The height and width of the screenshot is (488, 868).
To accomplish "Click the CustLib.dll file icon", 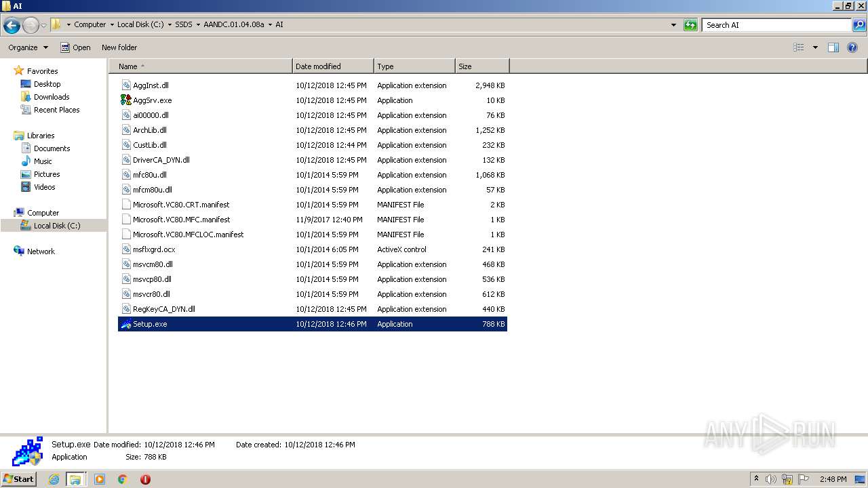I will click(x=126, y=145).
